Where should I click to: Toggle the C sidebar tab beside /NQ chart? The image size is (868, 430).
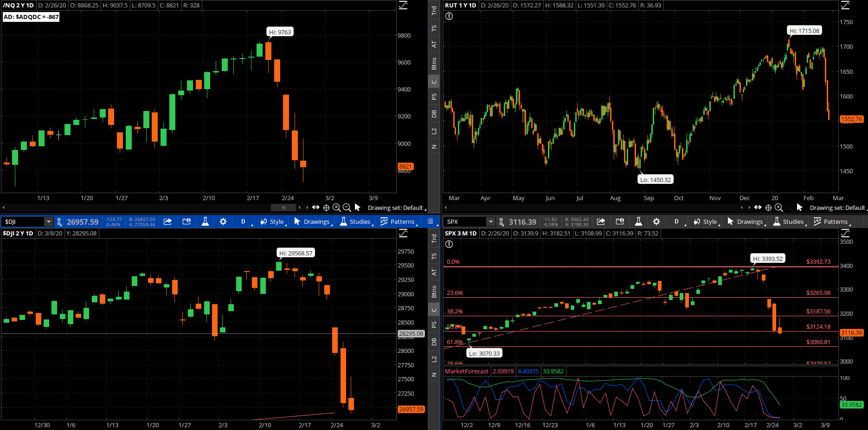pos(434,82)
